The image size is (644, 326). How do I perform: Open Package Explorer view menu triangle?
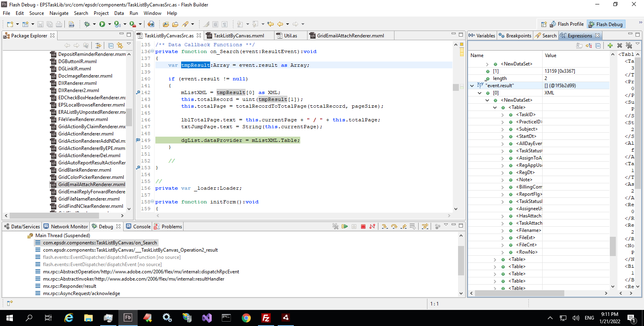click(x=129, y=44)
